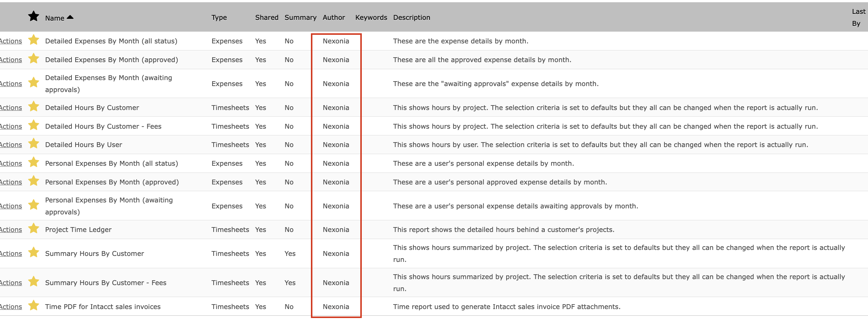Screen dimensions: 868x327
Task: Click the black star column header
Action: point(34,16)
